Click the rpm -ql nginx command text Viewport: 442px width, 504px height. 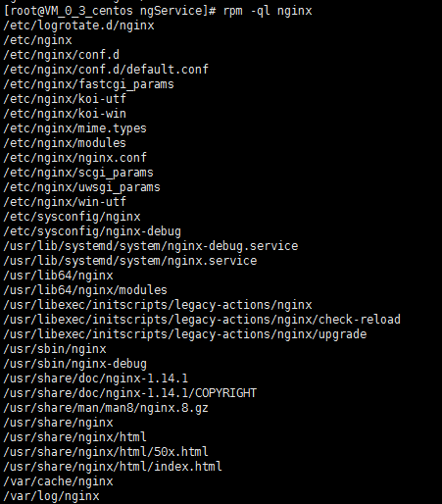[268, 11]
